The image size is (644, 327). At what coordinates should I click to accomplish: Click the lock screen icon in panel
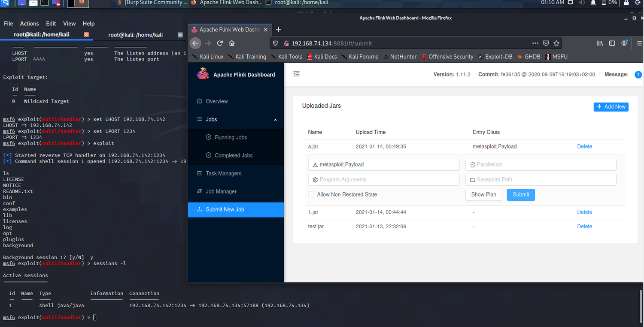(626, 3)
